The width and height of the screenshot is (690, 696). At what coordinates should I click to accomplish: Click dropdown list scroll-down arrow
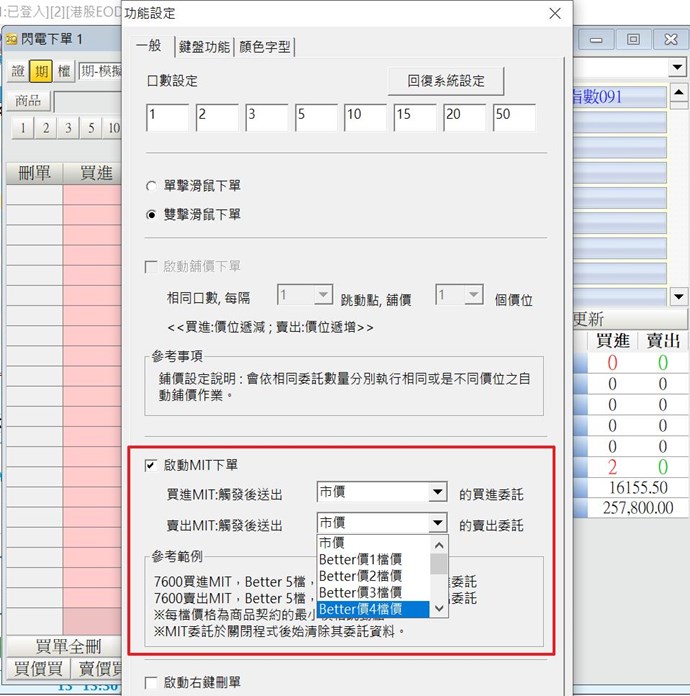[438, 609]
